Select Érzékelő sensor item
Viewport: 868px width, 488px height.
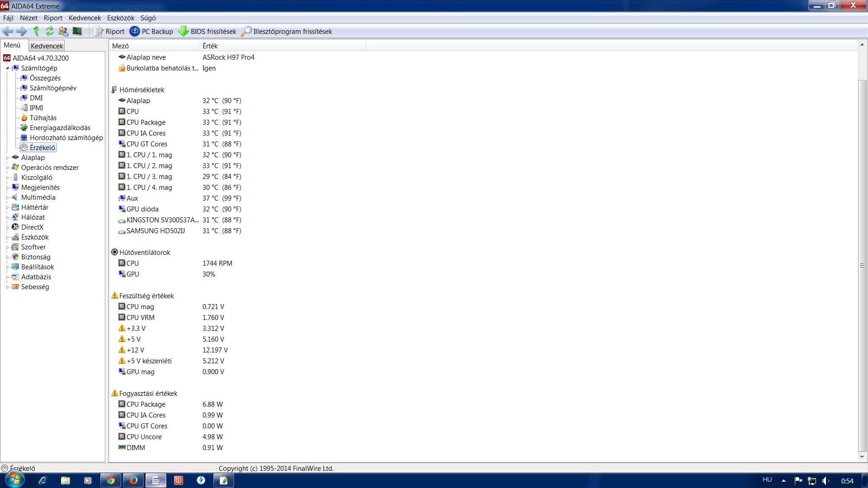[42, 148]
